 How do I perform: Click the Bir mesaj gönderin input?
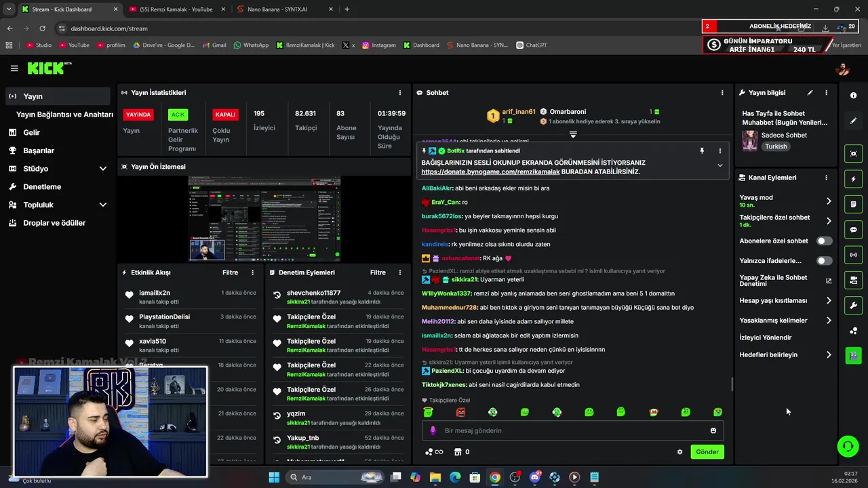573,430
